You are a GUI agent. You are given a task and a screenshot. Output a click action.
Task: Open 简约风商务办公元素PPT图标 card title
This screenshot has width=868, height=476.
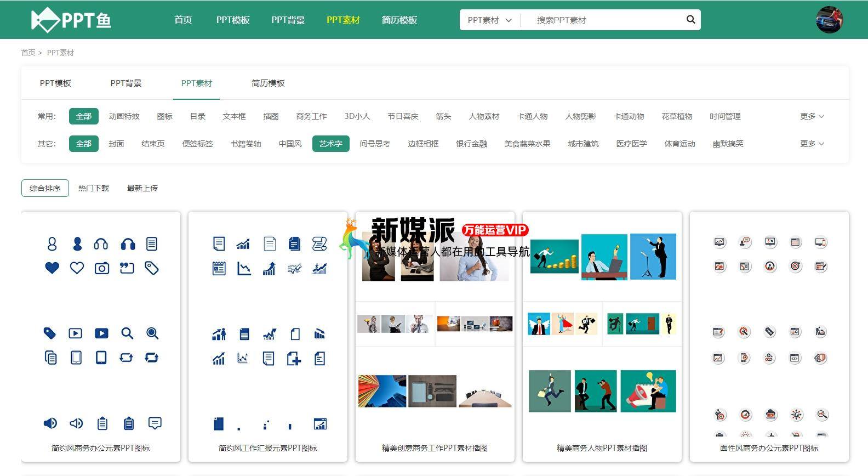coord(100,448)
